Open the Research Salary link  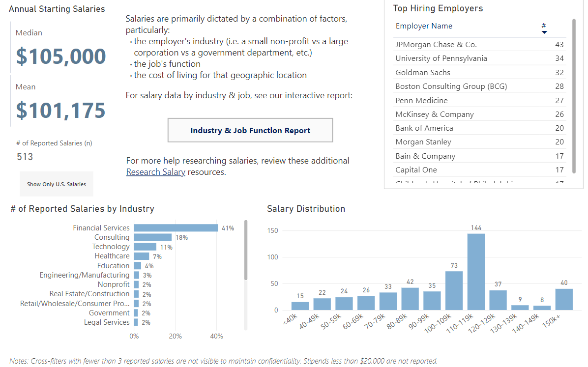coord(155,172)
